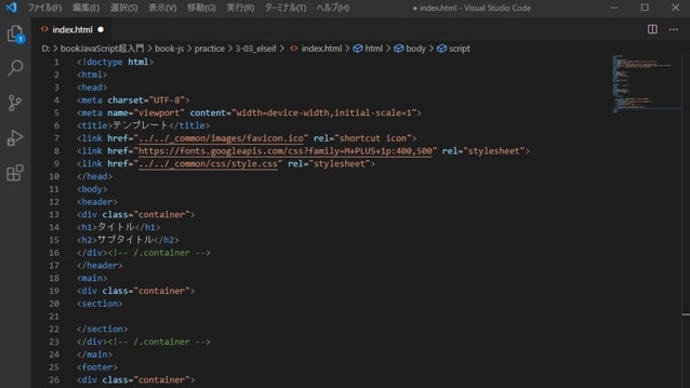
Task: Open the ターミナル(T) menu
Action: [285, 8]
